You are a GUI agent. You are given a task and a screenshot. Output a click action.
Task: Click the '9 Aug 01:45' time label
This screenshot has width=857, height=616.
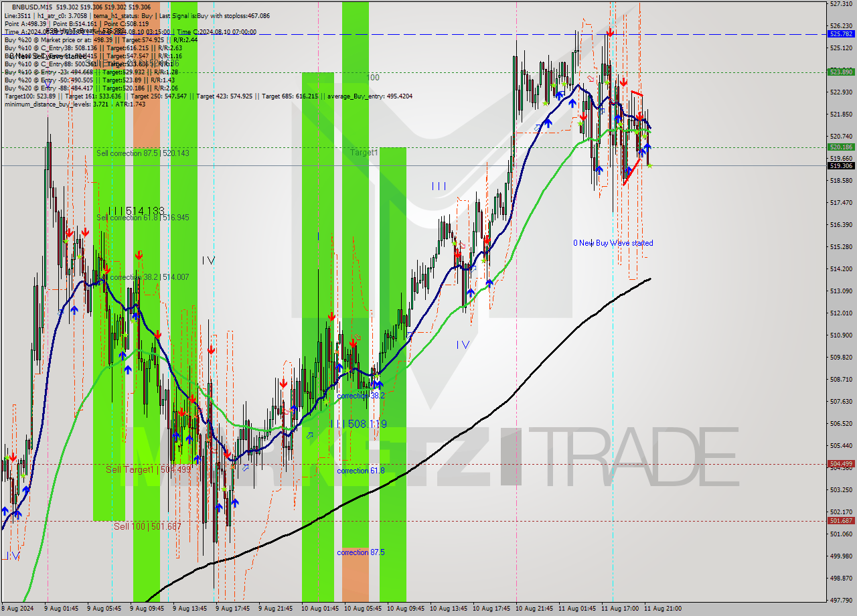pos(62,609)
